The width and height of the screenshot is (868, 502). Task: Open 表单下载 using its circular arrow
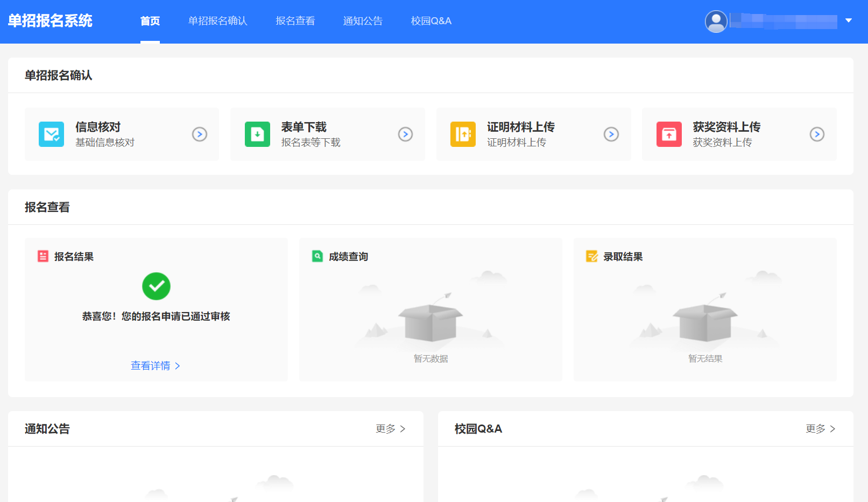point(405,134)
